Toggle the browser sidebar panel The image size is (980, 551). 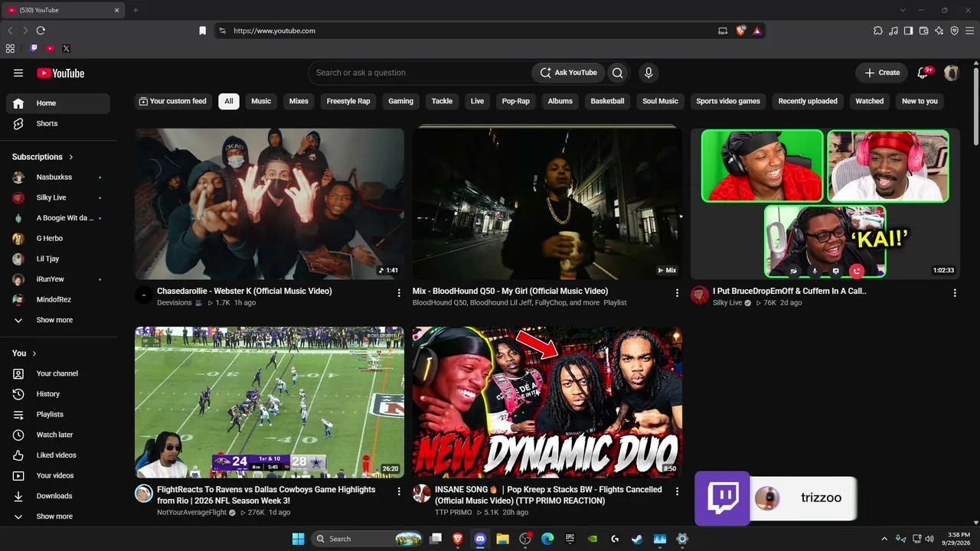coord(908,31)
